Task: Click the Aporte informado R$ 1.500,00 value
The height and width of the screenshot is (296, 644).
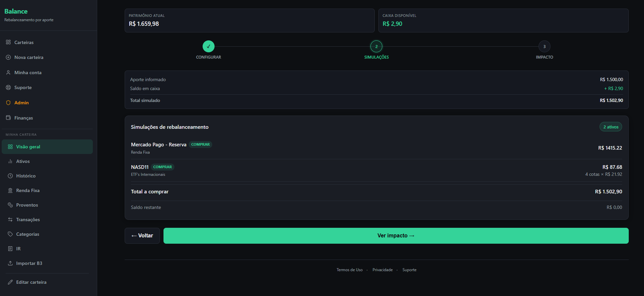Action: pyautogui.click(x=612, y=79)
